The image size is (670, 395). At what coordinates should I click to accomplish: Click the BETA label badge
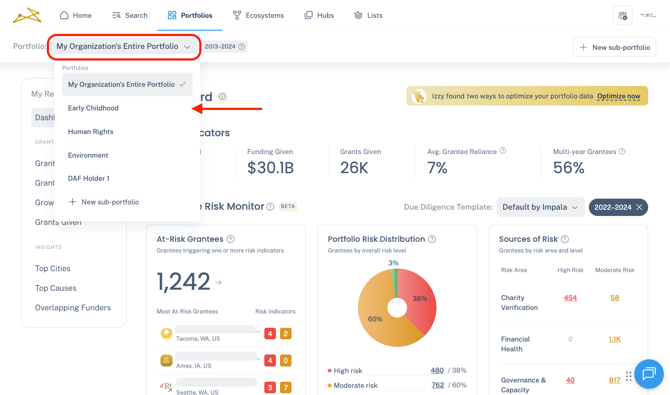point(288,206)
